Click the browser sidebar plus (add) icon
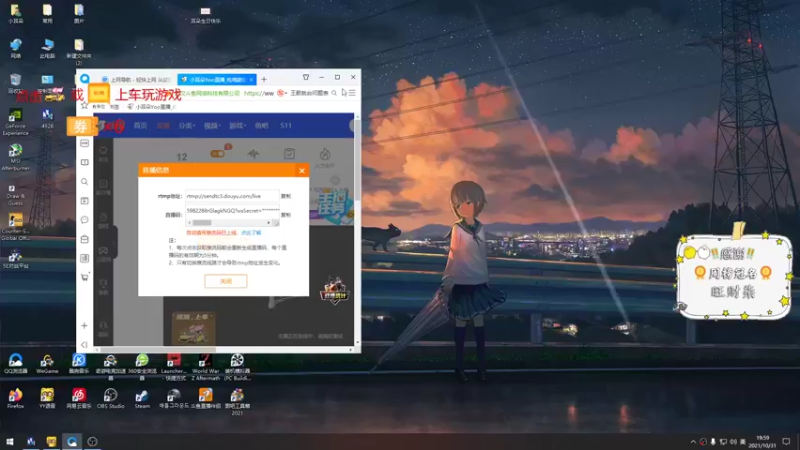800x450 pixels. pos(85,326)
